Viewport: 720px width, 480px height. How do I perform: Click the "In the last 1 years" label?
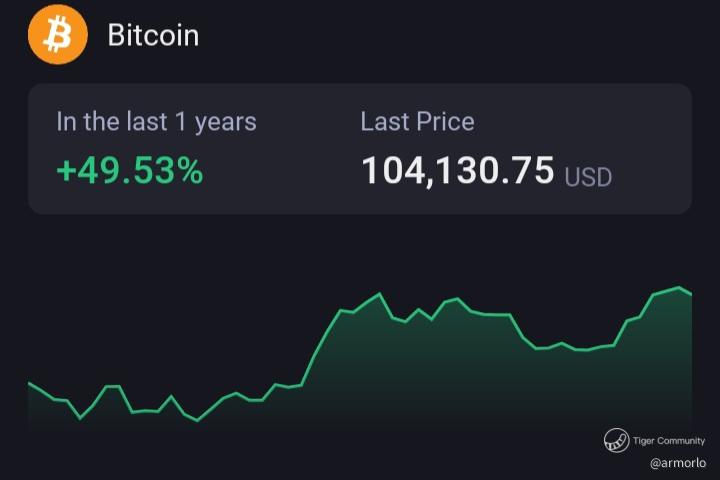156,122
